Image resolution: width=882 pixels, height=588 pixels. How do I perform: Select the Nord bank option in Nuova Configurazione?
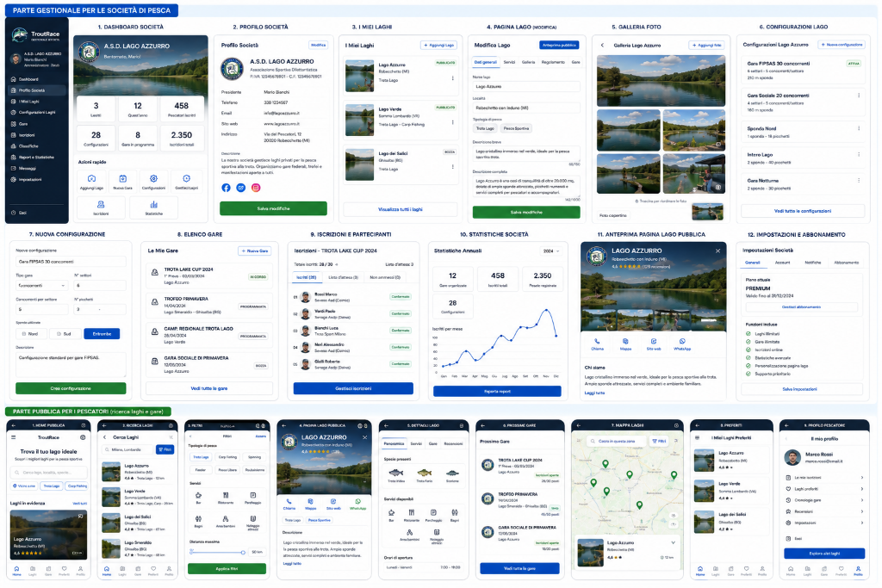coord(31,334)
